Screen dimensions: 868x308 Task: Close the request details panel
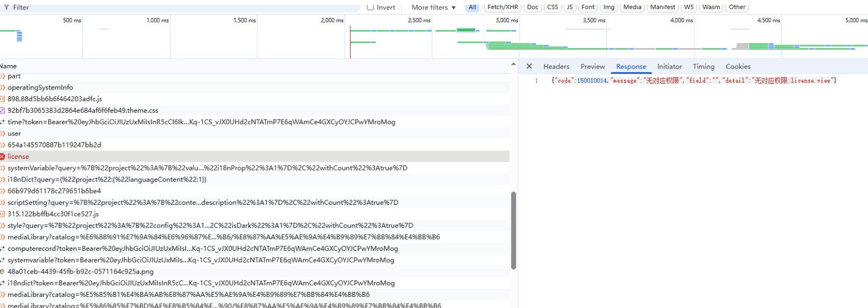(x=529, y=67)
